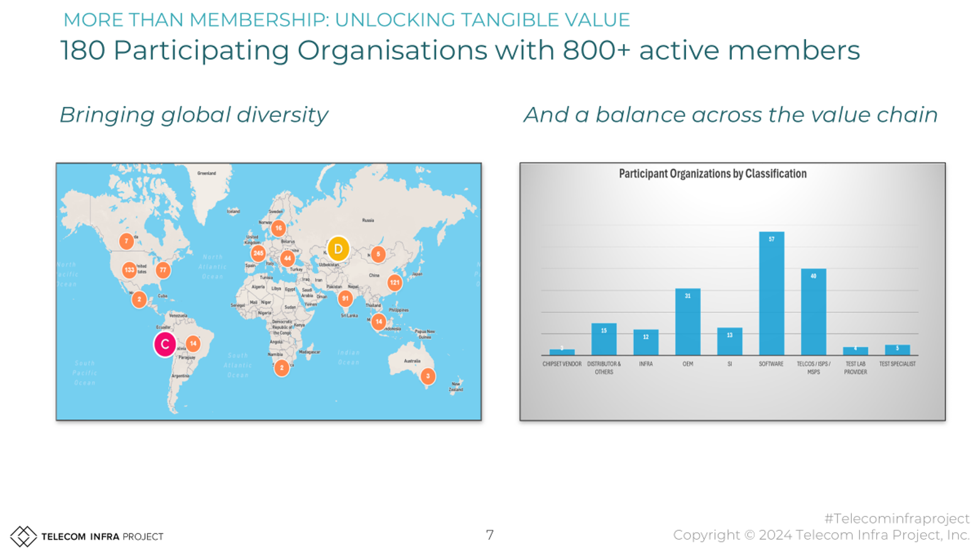Click the yellow "D" marker on the map
This screenshot has width=980, height=553.
pyautogui.click(x=338, y=249)
